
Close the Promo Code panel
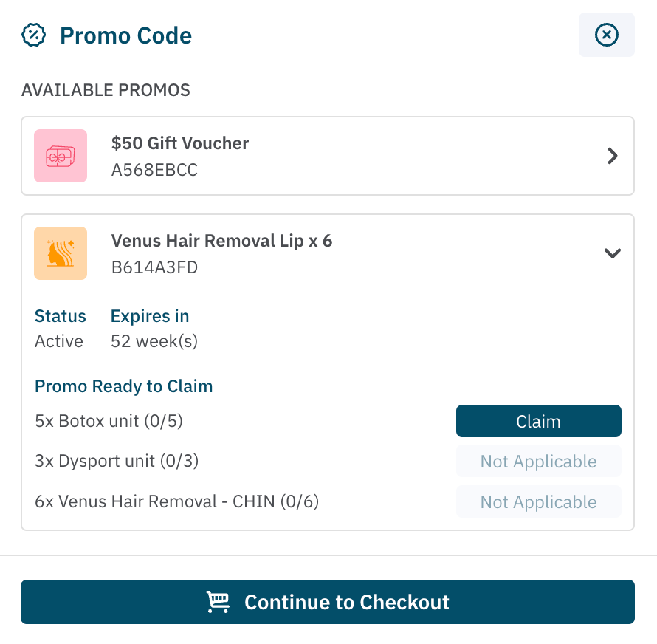pyautogui.click(x=606, y=35)
